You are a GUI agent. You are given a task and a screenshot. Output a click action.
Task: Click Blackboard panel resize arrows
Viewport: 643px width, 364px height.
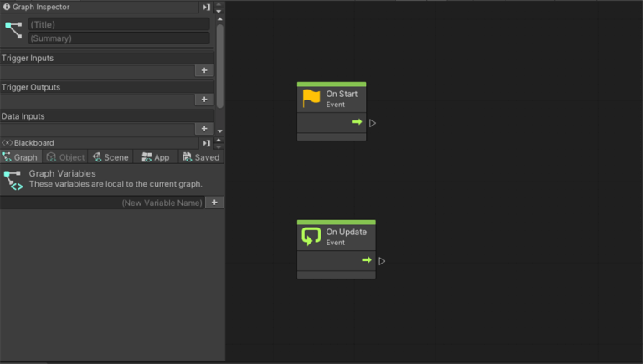point(219,143)
